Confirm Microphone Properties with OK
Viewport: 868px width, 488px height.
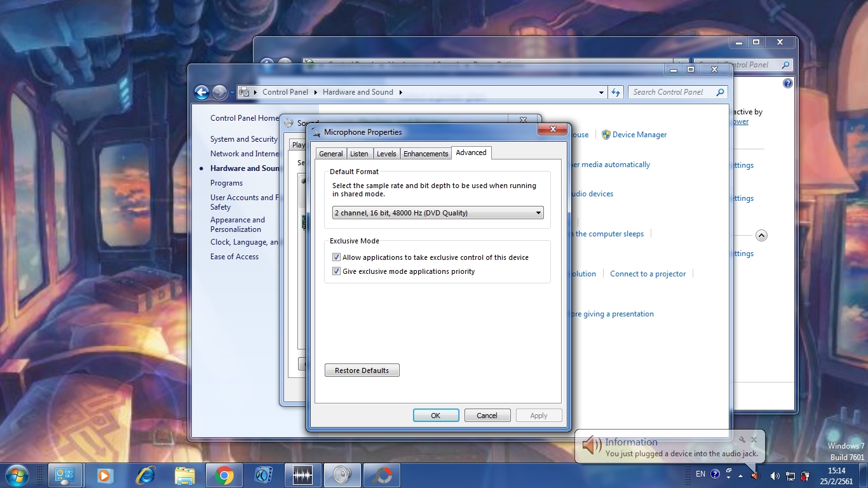pos(436,416)
